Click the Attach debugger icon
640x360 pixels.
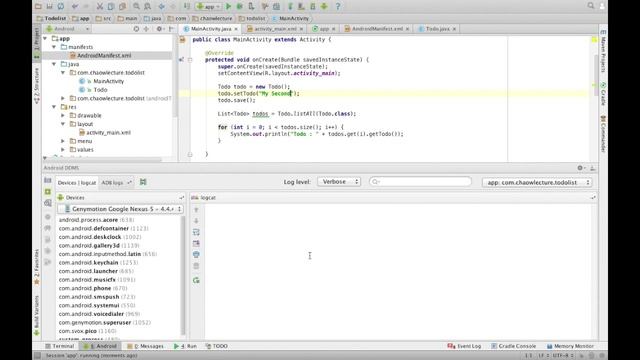click(x=251, y=7)
